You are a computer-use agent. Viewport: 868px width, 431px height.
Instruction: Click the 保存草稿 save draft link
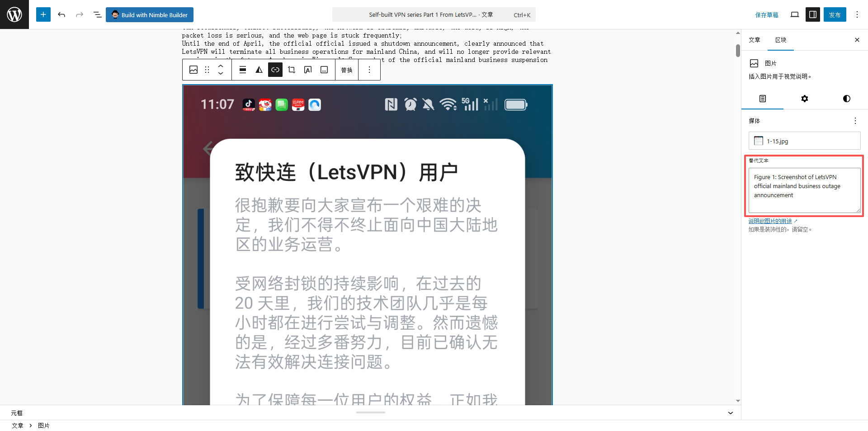[767, 15]
